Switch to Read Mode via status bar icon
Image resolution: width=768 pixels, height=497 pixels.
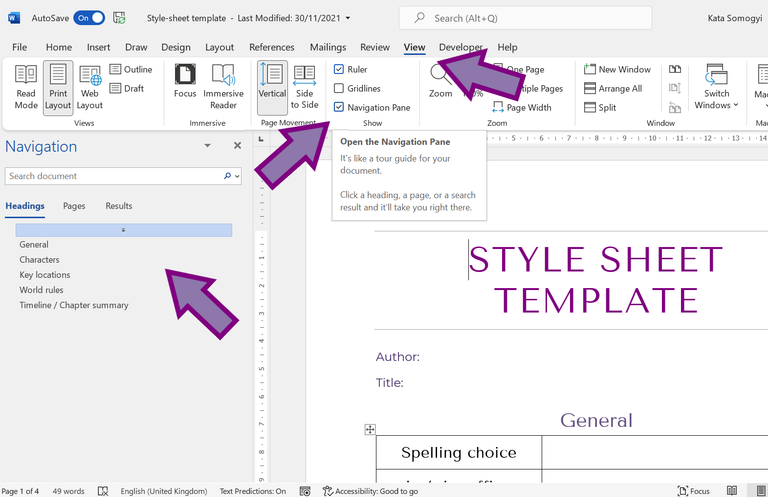pyautogui.click(x=732, y=491)
